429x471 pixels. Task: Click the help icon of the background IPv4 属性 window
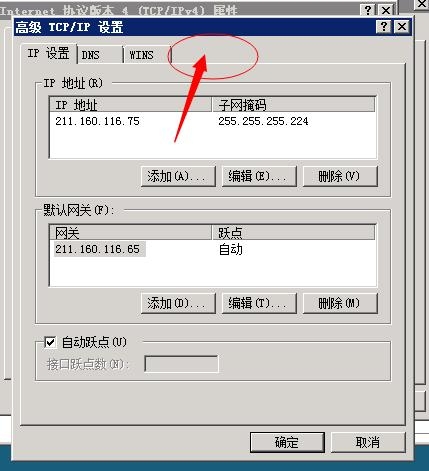click(368, 10)
